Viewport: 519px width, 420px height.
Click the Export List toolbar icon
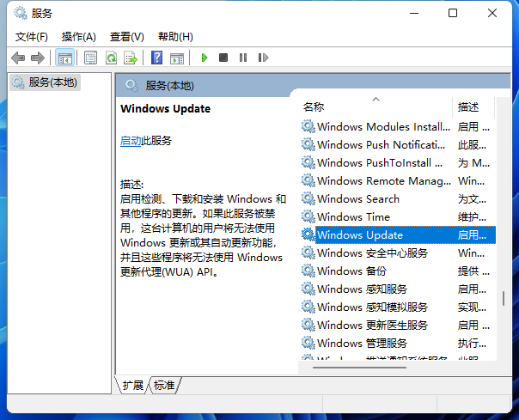131,58
